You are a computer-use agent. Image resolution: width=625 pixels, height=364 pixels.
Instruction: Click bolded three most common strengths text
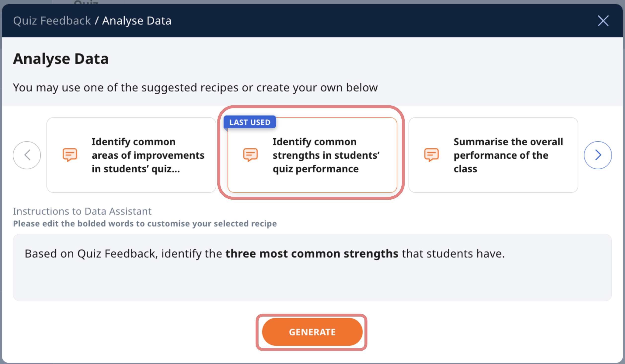point(312,254)
